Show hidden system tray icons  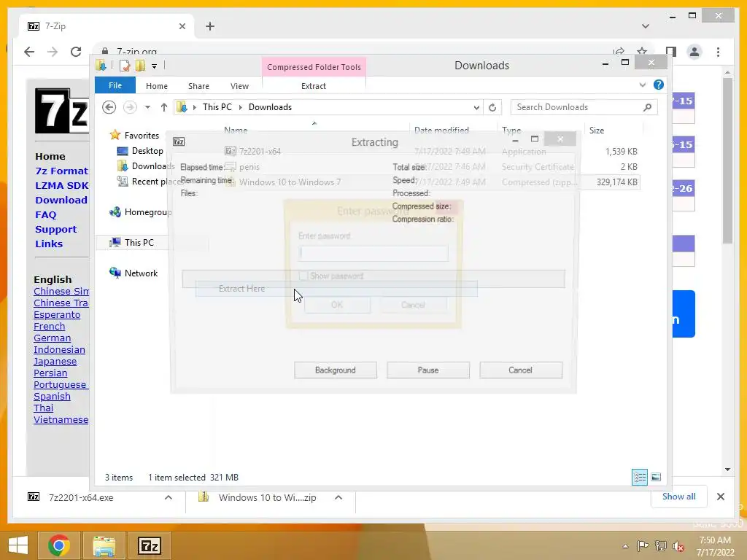625,546
